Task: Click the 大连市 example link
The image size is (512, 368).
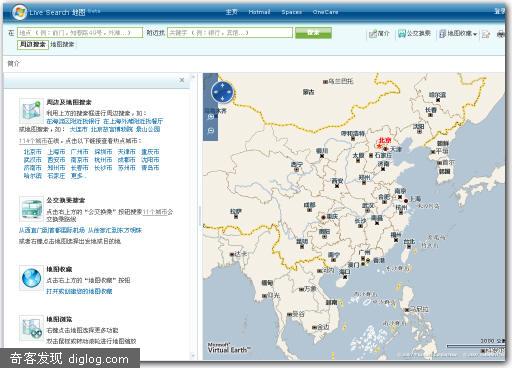Action: [78, 129]
